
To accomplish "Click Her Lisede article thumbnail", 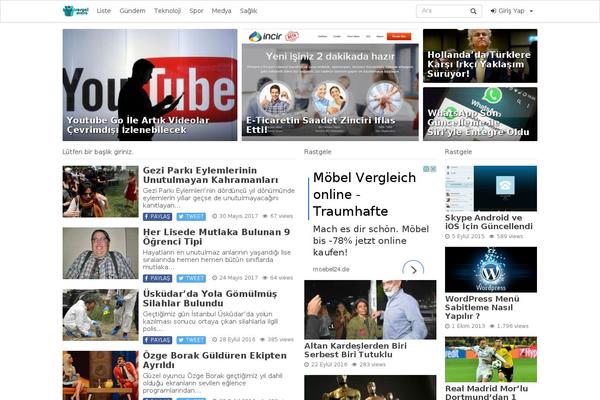I will pos(100,253).
